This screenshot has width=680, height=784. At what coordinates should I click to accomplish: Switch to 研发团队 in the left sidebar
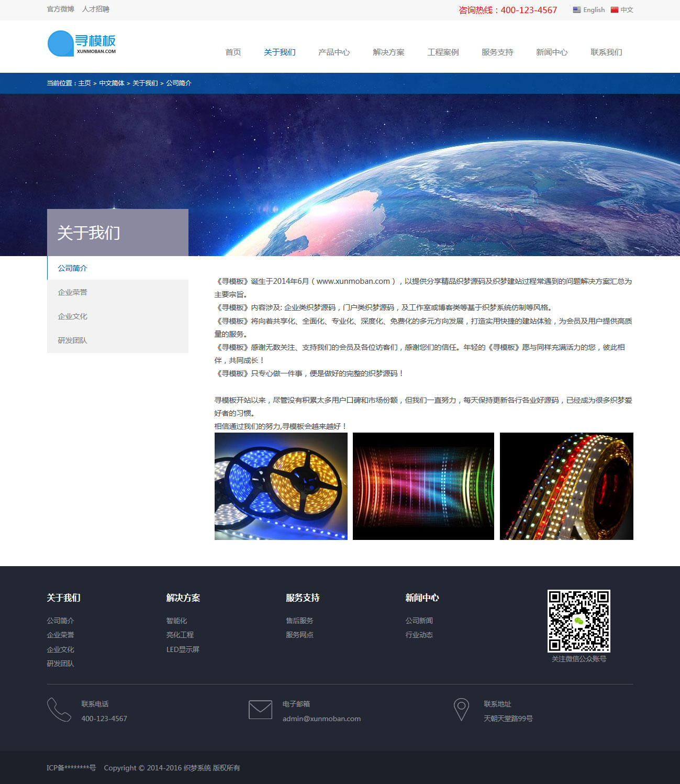(x=72, y=340)
